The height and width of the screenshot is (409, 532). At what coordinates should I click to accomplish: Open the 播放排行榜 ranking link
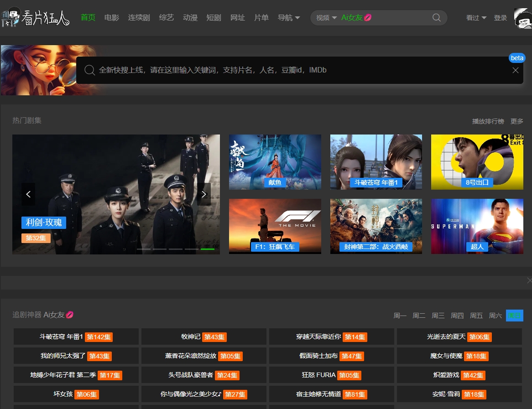tap(488, 121)
